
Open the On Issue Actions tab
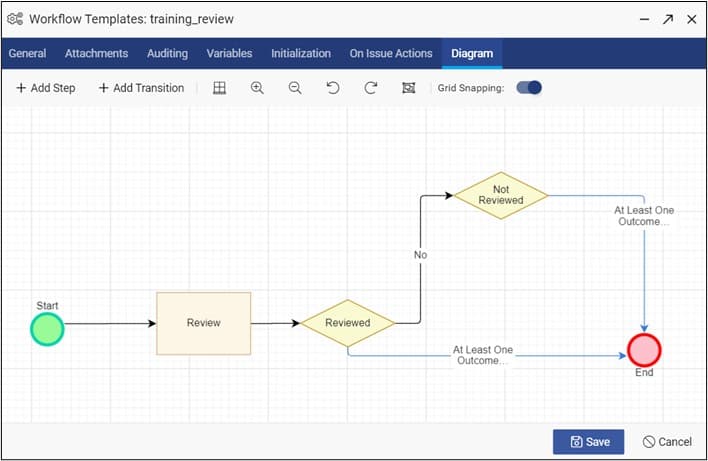pyautogui.click(x=391, y=53)
